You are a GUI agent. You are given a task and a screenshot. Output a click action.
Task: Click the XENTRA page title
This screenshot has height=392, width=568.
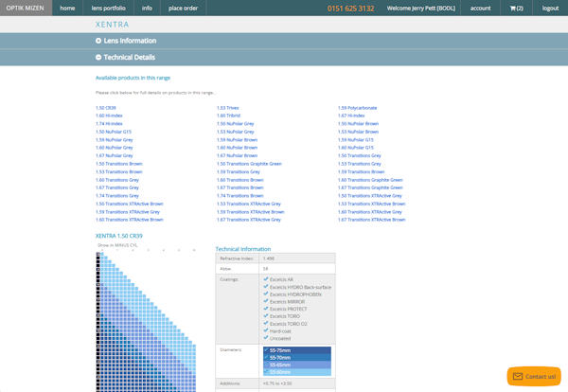[x=112, y=25]
